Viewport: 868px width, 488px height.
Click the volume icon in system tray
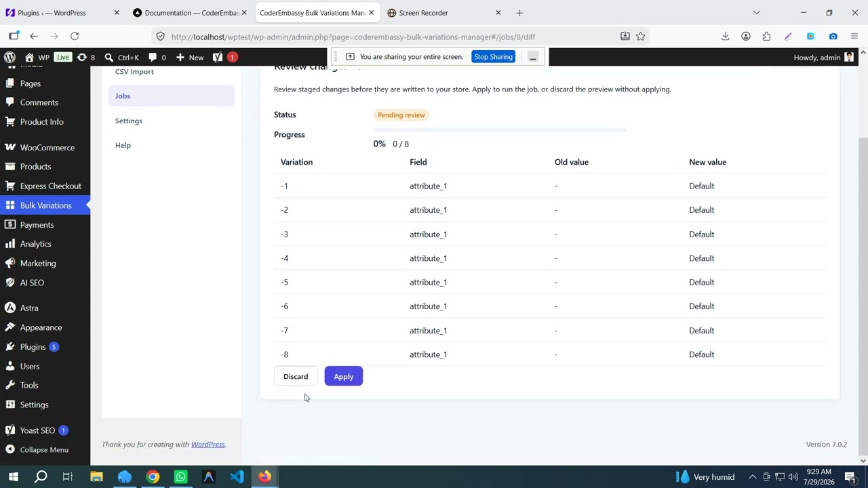[793, 476]
